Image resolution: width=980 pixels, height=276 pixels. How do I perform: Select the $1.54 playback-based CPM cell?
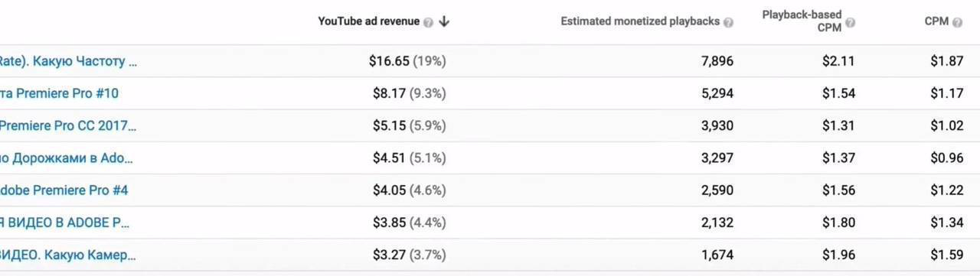[x=838, y=93]
